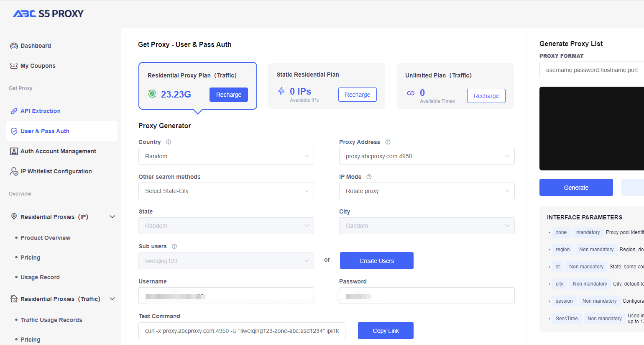
Task: Recharge the Static Residential Plan
Action: click(x=358, y=95)
